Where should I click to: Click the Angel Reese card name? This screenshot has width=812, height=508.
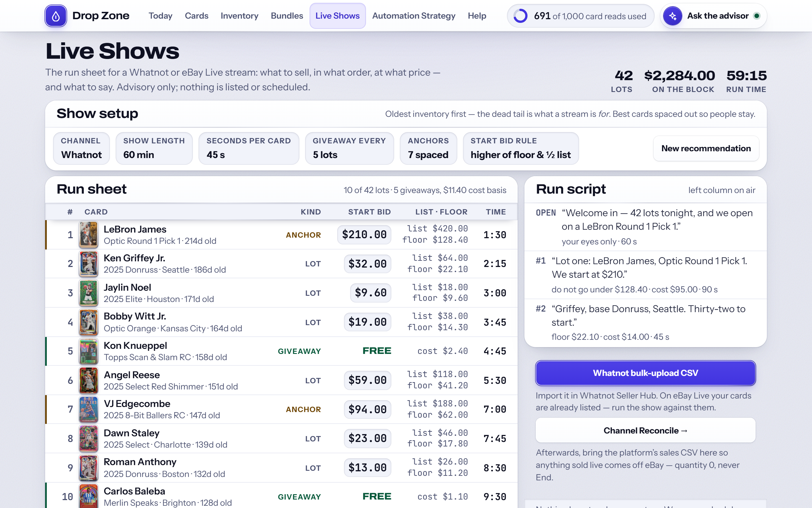[x=132, y=375]
